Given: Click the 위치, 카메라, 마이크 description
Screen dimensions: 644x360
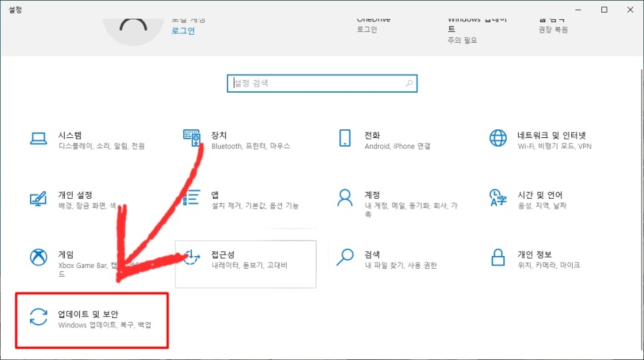Looking at the screenshot, I should click(x=549, y=265).
